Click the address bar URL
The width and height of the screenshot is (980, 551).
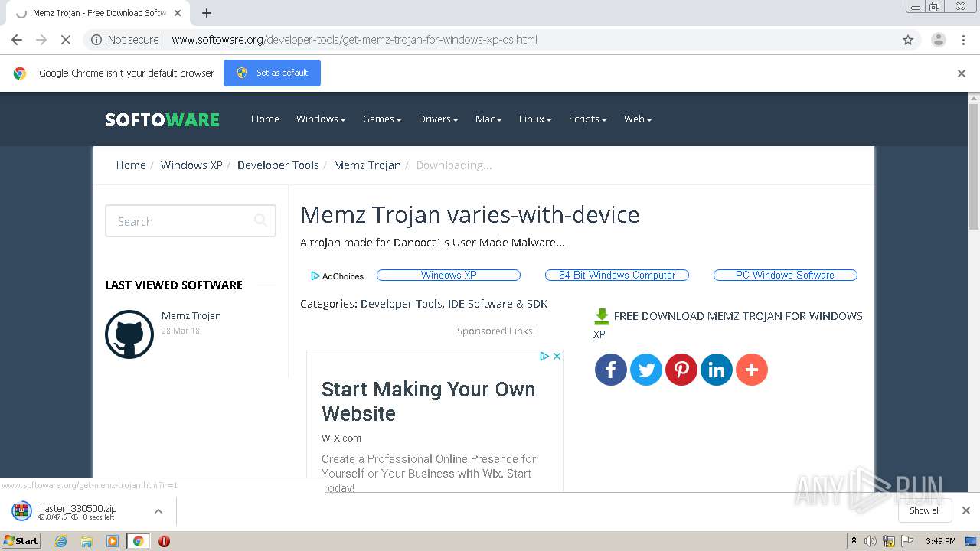pyautogui.click(x=354, y=40)
